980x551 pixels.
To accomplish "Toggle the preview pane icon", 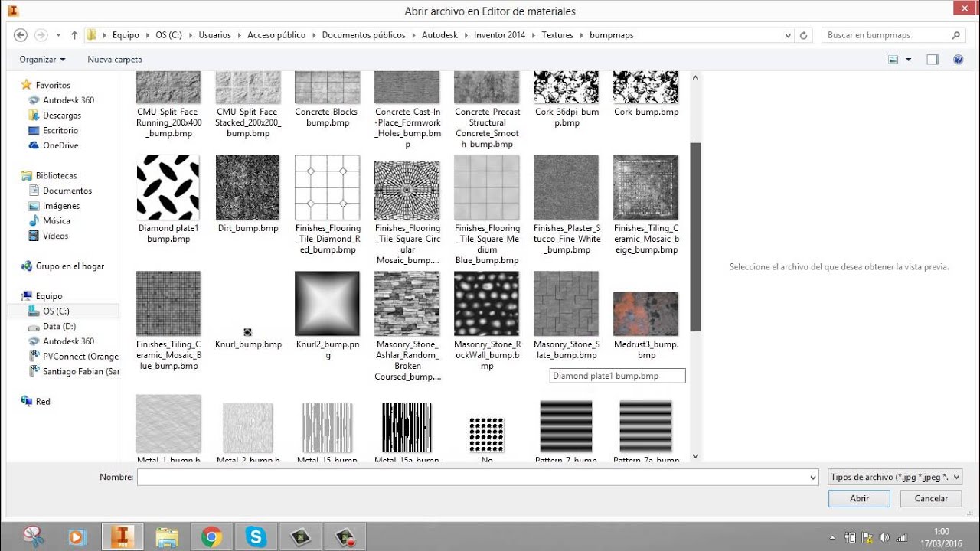I will (x=932, y=60).
